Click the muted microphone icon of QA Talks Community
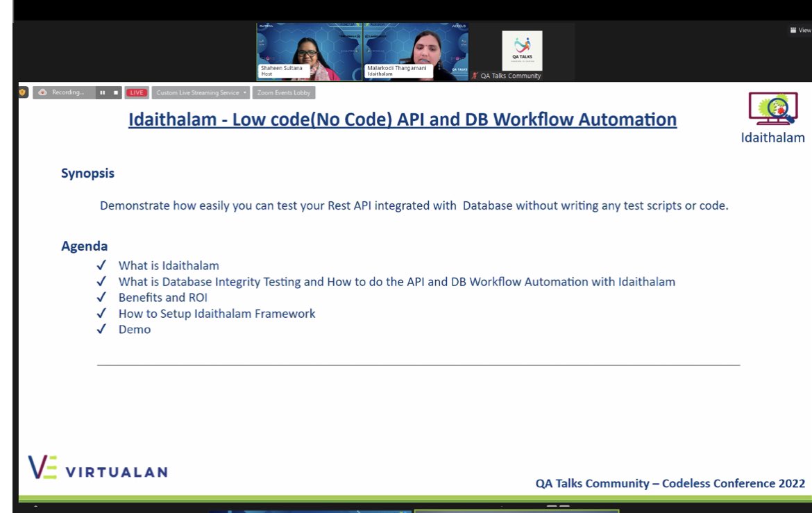This screenshot has width=812, height=513. [474, 76]
